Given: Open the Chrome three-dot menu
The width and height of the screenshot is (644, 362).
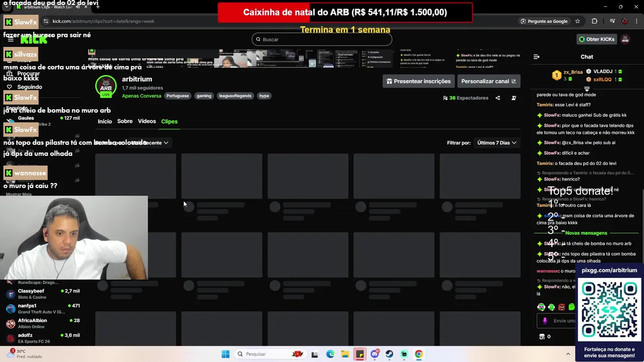Looking at the screenshot, I should pyautogui.click(x=636, y=21).
